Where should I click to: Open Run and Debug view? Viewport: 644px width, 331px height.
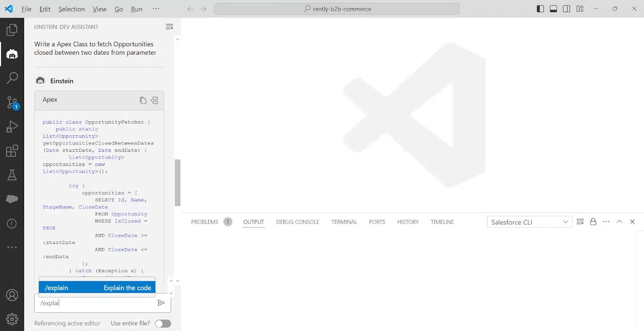(12, 127)
